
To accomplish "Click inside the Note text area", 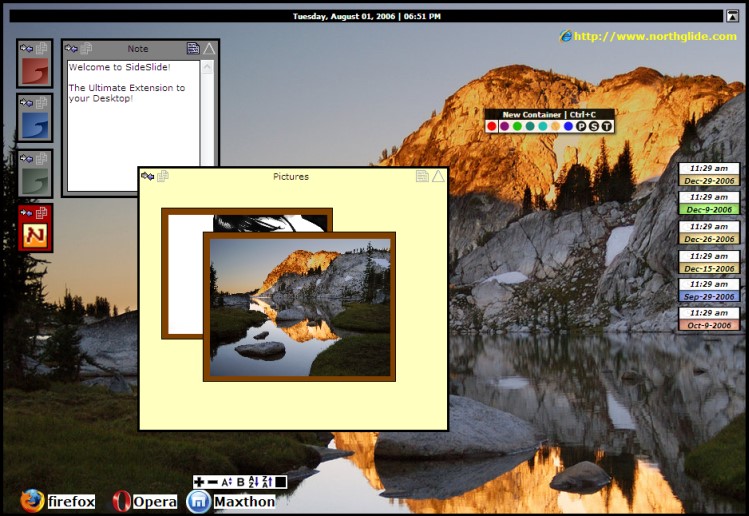I will coord(134,125).
